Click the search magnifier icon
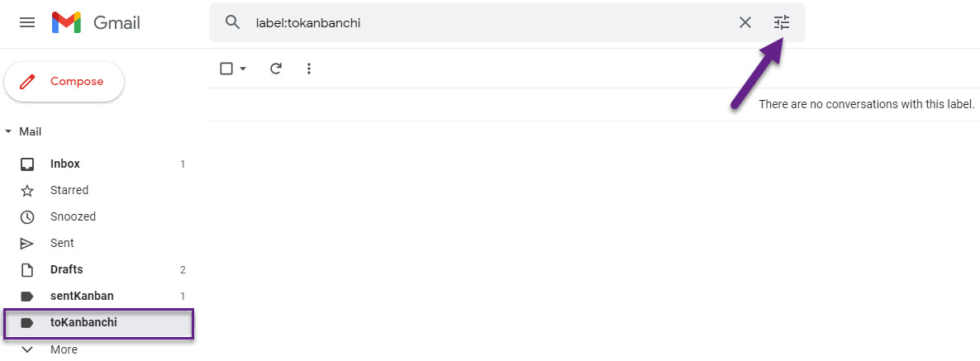Image resolution: width=980 pixels, height=361 pixels. click(232, 22)
